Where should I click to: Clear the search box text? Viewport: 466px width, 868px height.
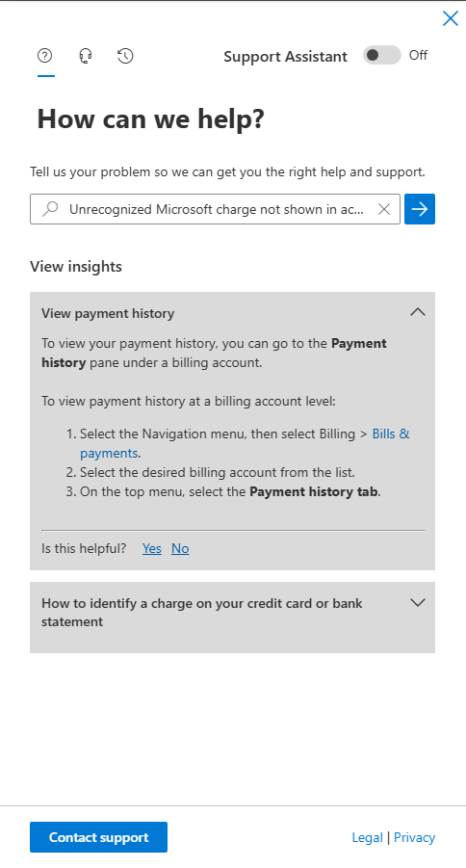pyautogui.click(x=384, y=209)
